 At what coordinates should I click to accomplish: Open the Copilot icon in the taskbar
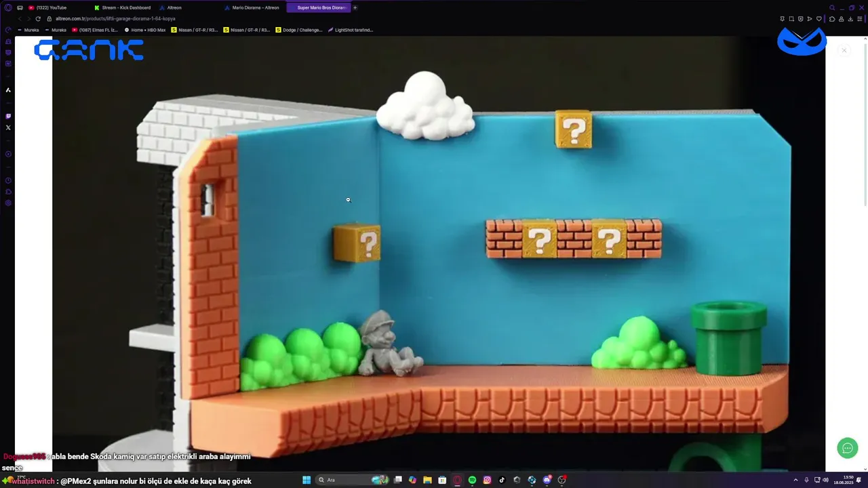pos(412,480)
